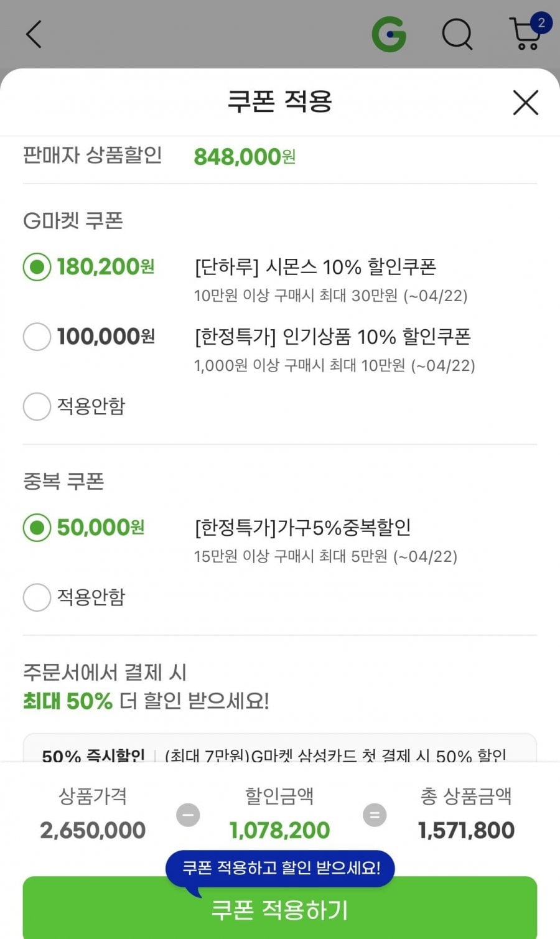Tap the cart badge showing 2 items
Image resolution: width=560 pixels, height=939 pixels.
[x=541, y=23]
